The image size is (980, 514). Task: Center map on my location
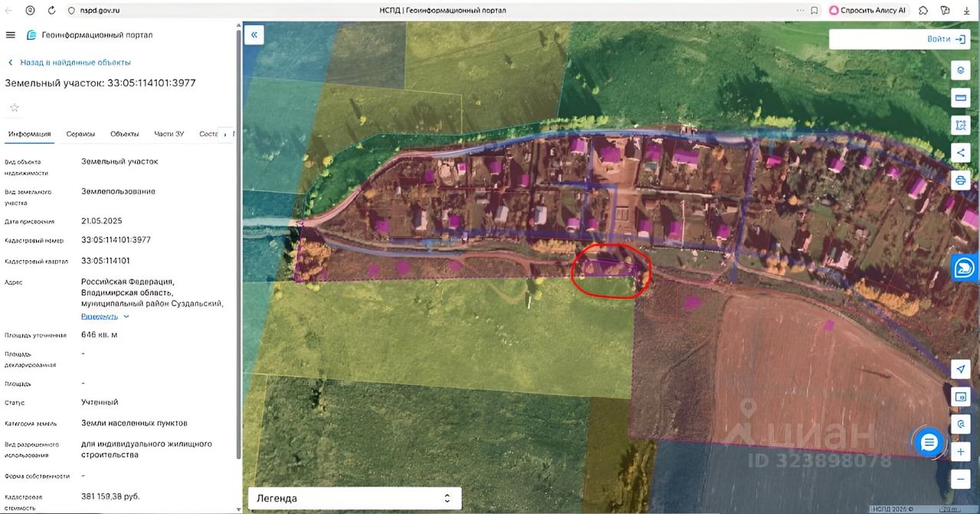tap(960, 369)
